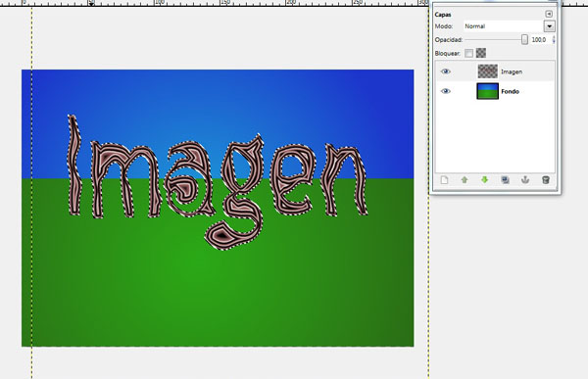Delete the selected layer with trash icon
The width and height of the screenshot is (588, 379).
pos(546,180)
